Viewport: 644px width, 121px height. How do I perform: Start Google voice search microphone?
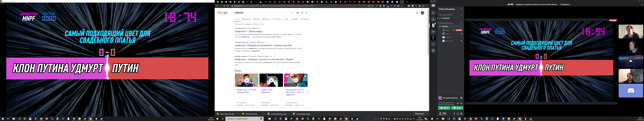click(x=302, y=13)
